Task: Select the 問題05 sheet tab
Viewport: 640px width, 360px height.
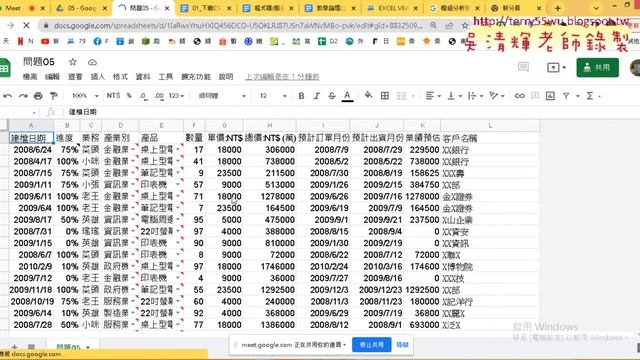Action: pyautogui.click(x=68, y=347)
